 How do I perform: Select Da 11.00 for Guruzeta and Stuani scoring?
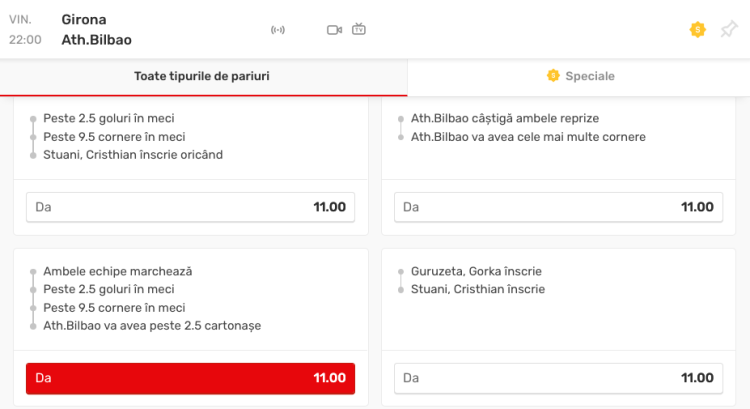[x=557, y=378]
